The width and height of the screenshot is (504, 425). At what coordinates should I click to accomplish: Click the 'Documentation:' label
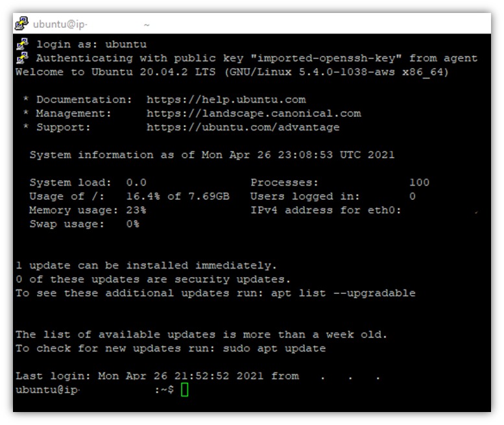tap(84, 99)
